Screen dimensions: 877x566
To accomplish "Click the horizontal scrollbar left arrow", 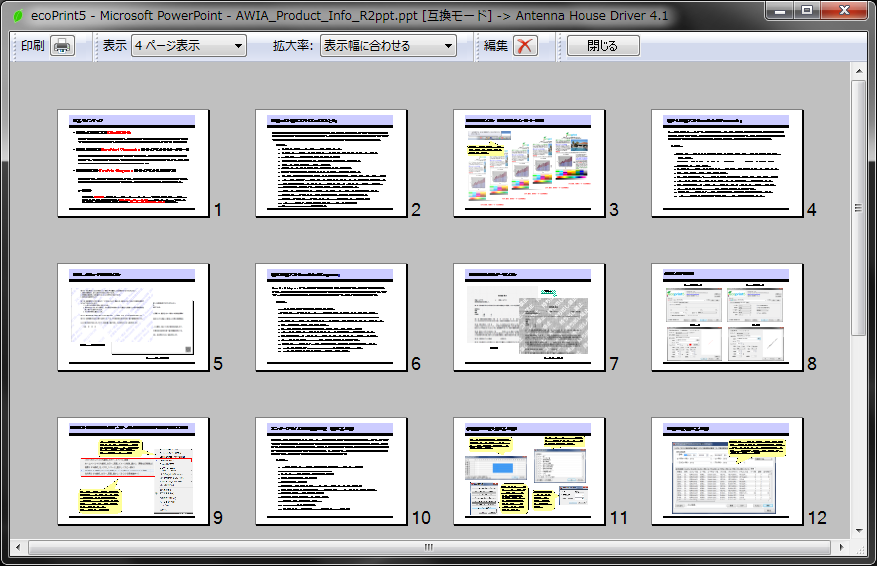I will pos(18,547).
